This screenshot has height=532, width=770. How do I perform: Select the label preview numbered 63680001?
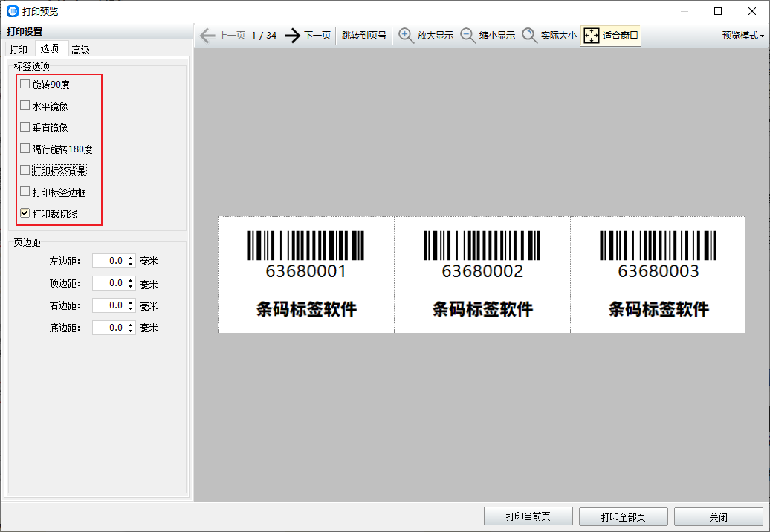click(x=306, y=275)
